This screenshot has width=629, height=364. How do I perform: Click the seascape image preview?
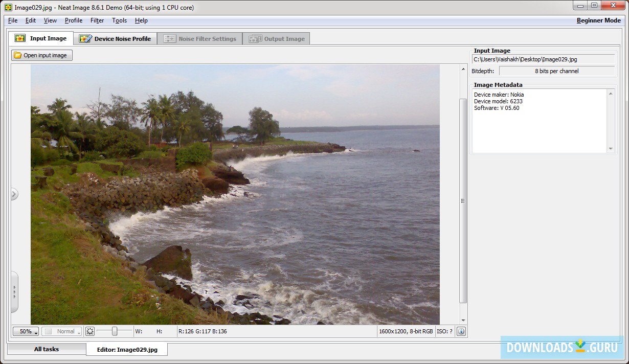pyautogui.click(x=235, y=194)
